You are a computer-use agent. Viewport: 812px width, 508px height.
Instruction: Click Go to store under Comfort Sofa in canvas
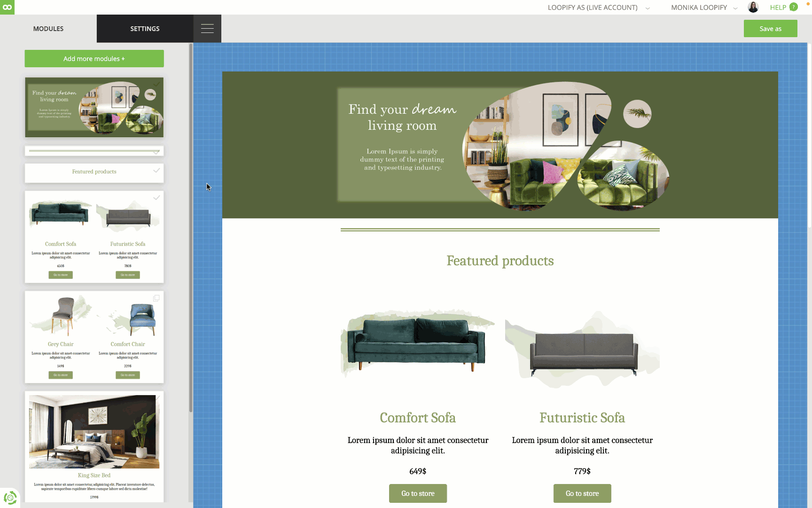[418, 493]
